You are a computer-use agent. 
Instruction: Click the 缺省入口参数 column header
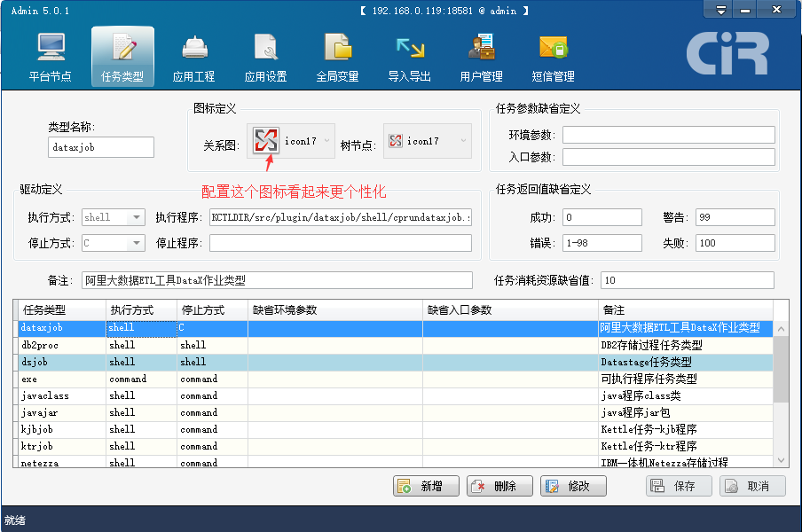pyautogui.click(x=510, y=310)
